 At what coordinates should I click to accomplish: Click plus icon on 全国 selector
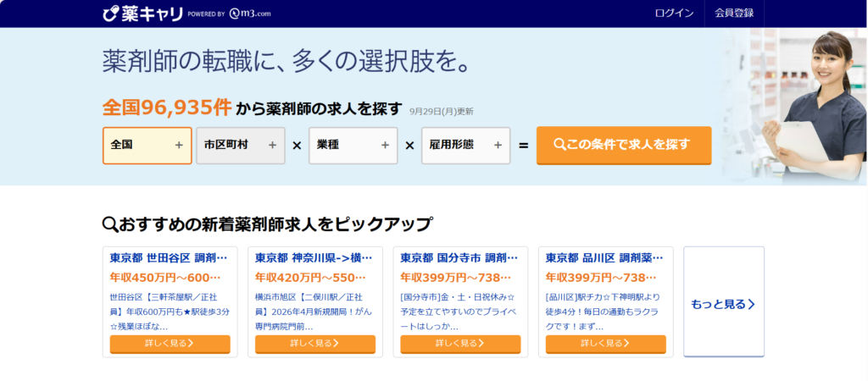pos(179,146)
